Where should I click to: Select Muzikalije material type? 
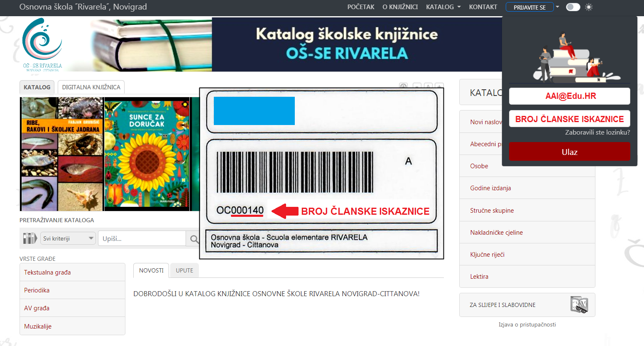click(72, 326)
